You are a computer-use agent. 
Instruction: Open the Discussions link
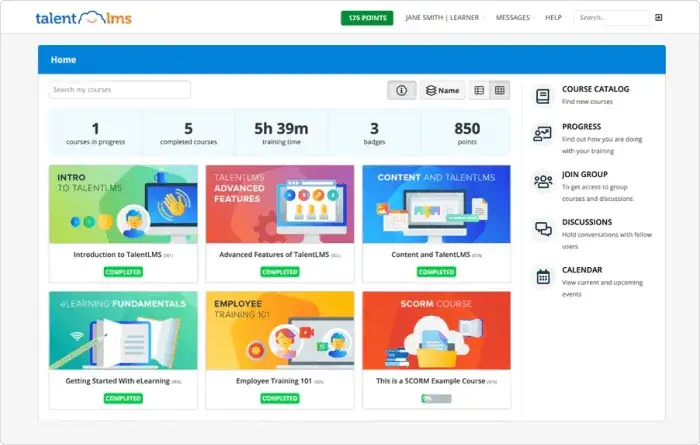pyautogui.click(x=587, y=222)
